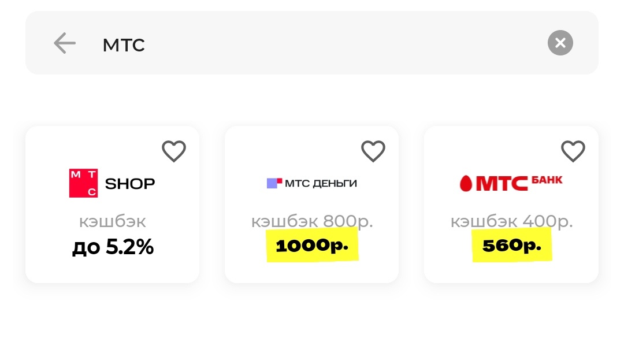Click the ДЕНЬГИ text in the МТС Деньги logo
624x364 pixels.
tap(335, 184)
